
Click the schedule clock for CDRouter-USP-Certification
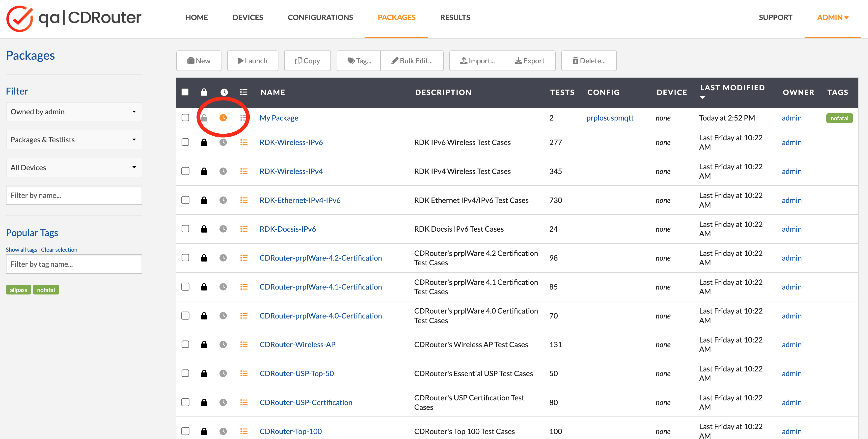tap(223, 402)
